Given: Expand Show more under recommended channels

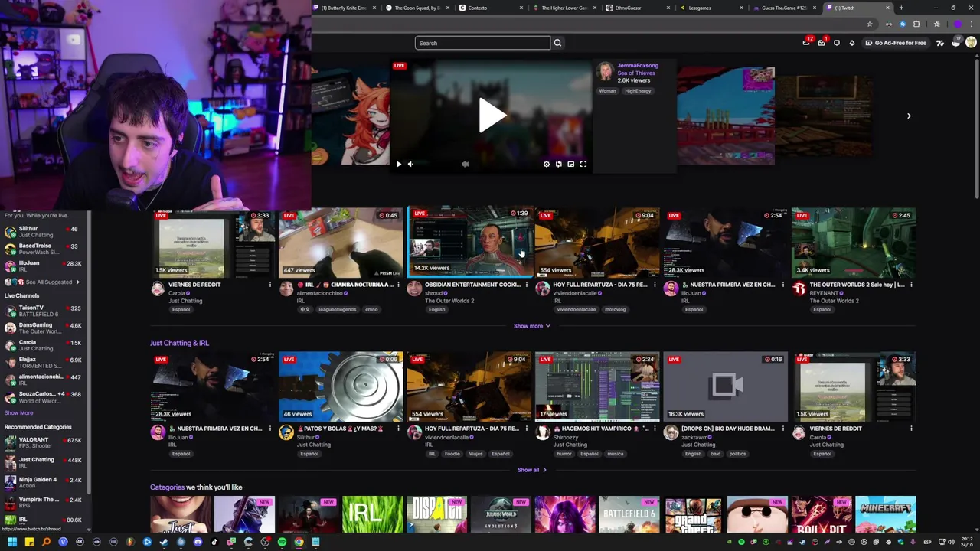Looking at the screenshot, I should pos(531,326).
